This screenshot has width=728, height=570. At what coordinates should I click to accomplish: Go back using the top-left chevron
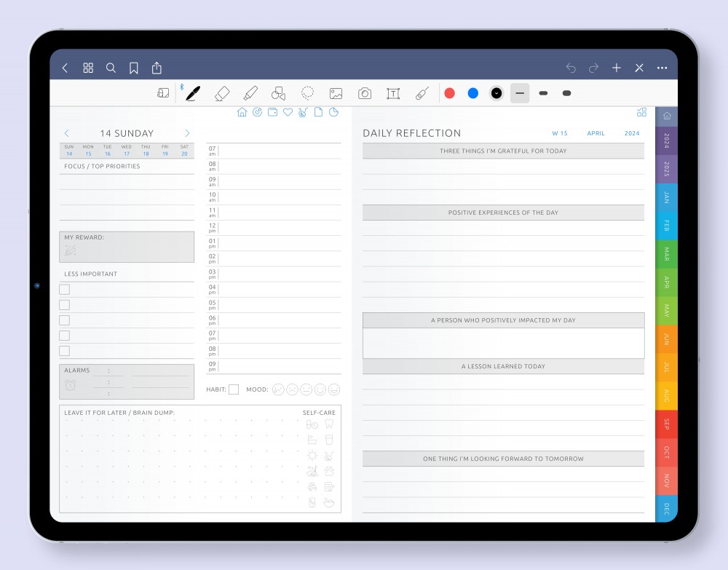[x=65, y=68]
